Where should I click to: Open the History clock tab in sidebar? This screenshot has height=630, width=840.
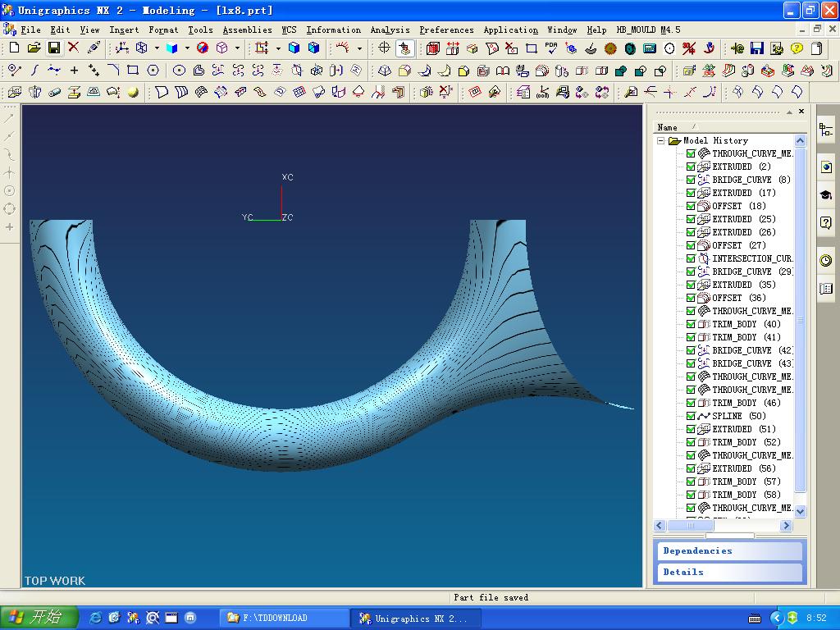point(825,261)
